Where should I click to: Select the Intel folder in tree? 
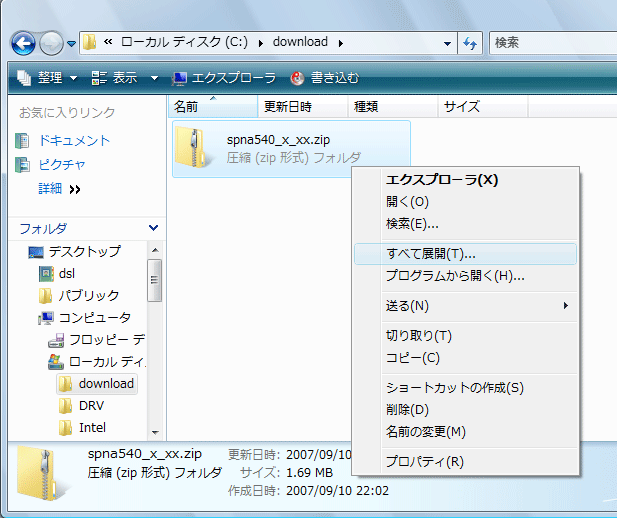[x=92, y=427]
